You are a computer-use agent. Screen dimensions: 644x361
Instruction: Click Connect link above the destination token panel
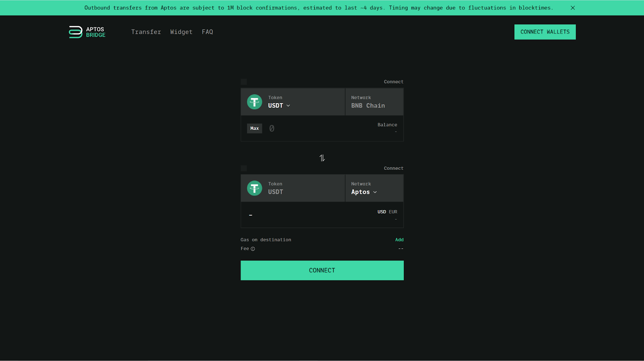tap(393, 168)
